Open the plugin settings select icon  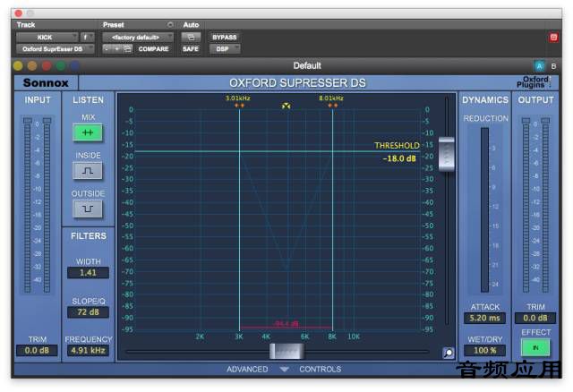(x=127, y=49)
